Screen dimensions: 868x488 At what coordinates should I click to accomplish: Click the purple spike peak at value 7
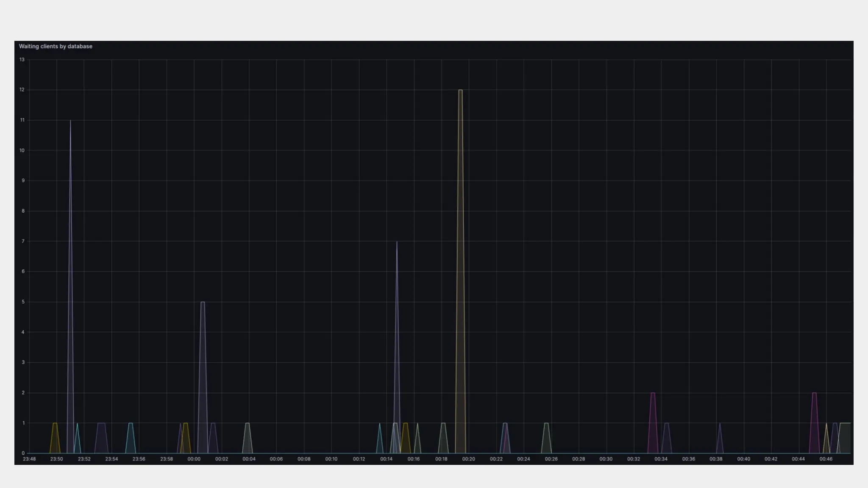coord(397,242)
